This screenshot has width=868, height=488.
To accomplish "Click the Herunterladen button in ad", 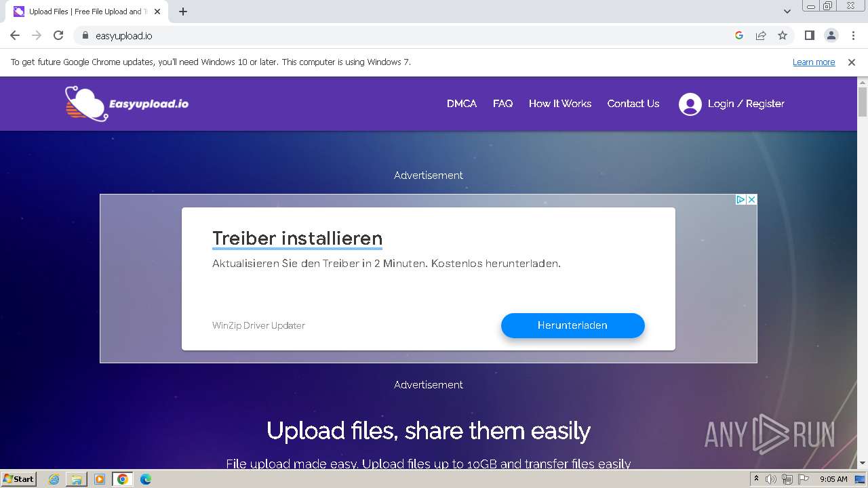I will click(x=572, y=325).
